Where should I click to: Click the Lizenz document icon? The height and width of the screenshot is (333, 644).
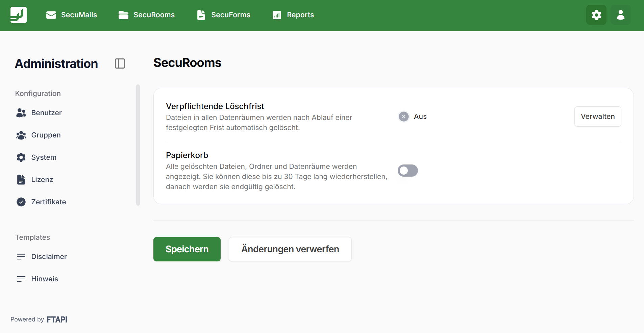tap(21, 180)
